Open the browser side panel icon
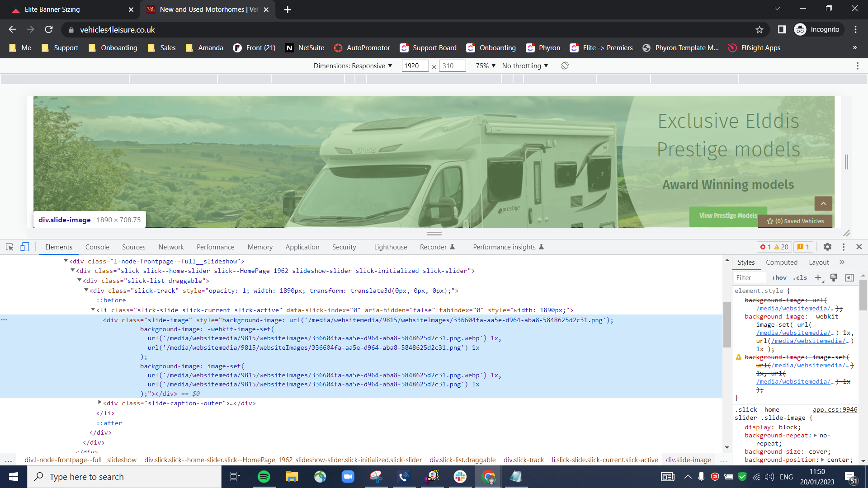Screen dimensions: 868x488 point(782,30)
